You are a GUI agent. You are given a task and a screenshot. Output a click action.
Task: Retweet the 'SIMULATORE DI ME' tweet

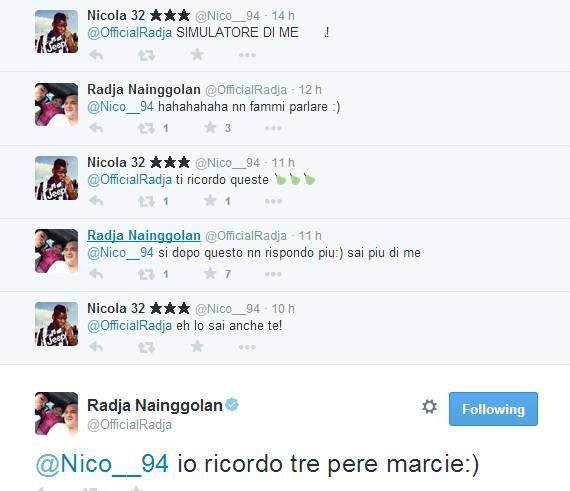click(x=146, y=55)
